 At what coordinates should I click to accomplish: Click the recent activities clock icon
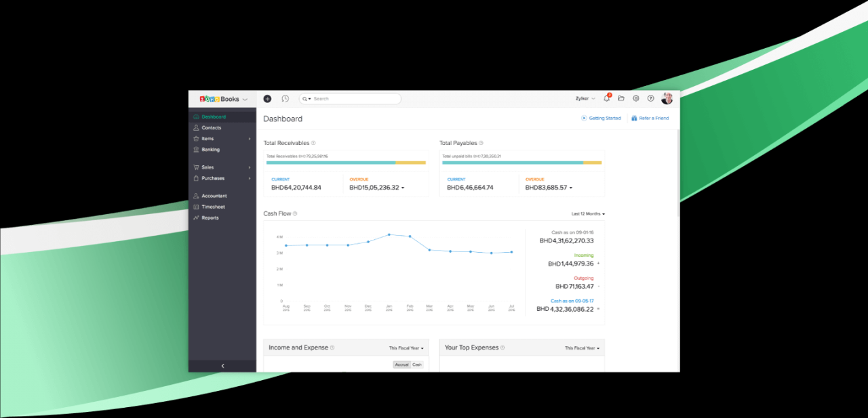(285, 98)
